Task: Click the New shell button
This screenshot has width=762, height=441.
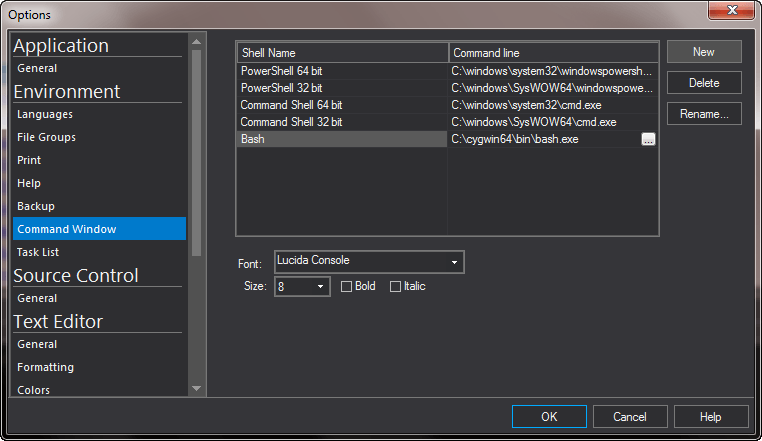Action: pos(704,52)
